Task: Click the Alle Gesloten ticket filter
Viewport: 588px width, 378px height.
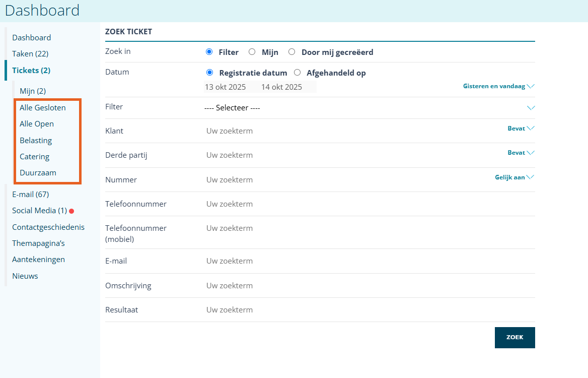Action: pos(42,108)
